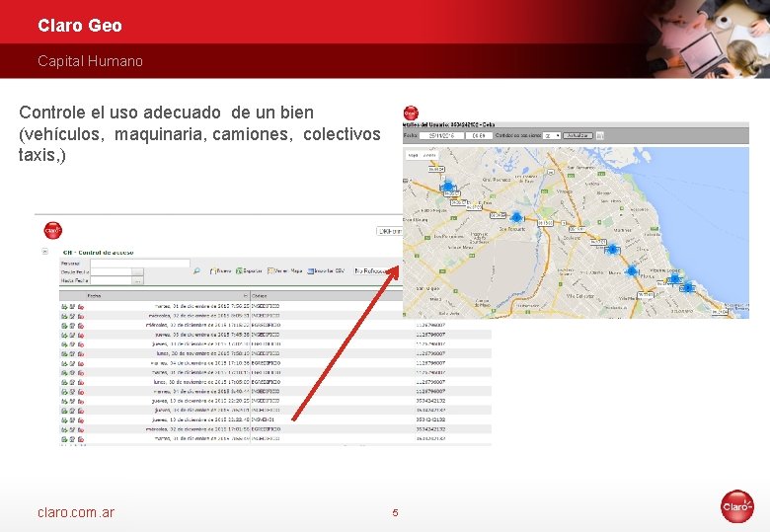
Task: Open the Fecha column header menu arrow
Action: point(246,296)
